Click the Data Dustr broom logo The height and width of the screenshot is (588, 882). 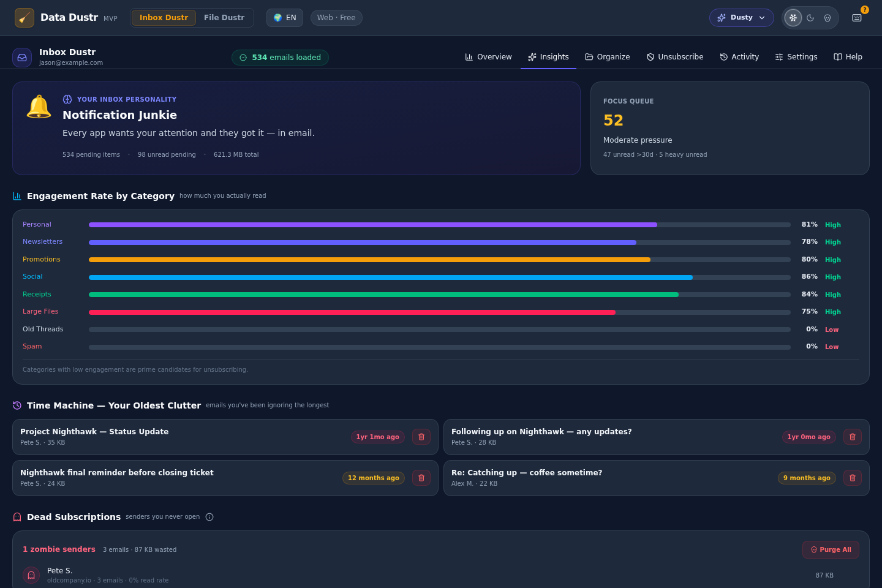point(24,18)
